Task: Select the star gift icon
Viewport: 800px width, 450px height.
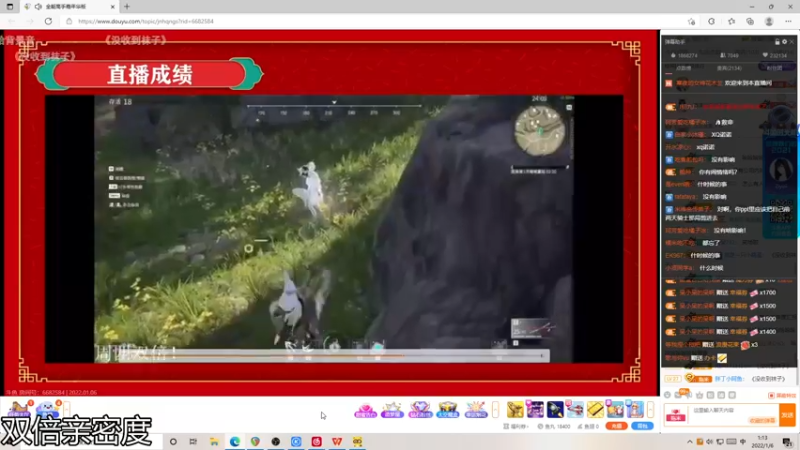Action: pos(392,410)
